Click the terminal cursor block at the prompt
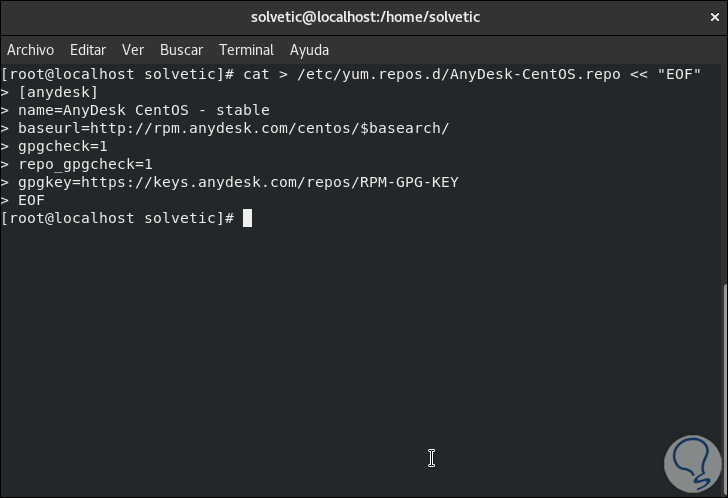 [248, 218]
